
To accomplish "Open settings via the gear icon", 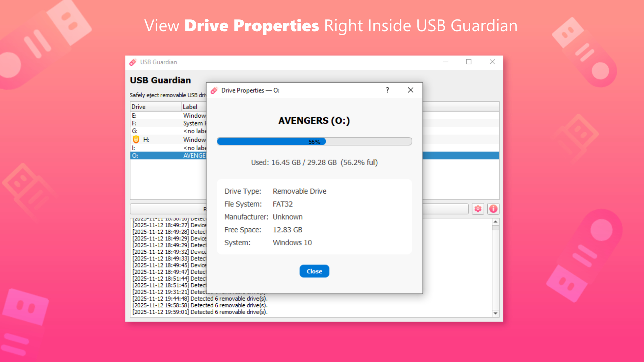I will click(x=478, y=209).
